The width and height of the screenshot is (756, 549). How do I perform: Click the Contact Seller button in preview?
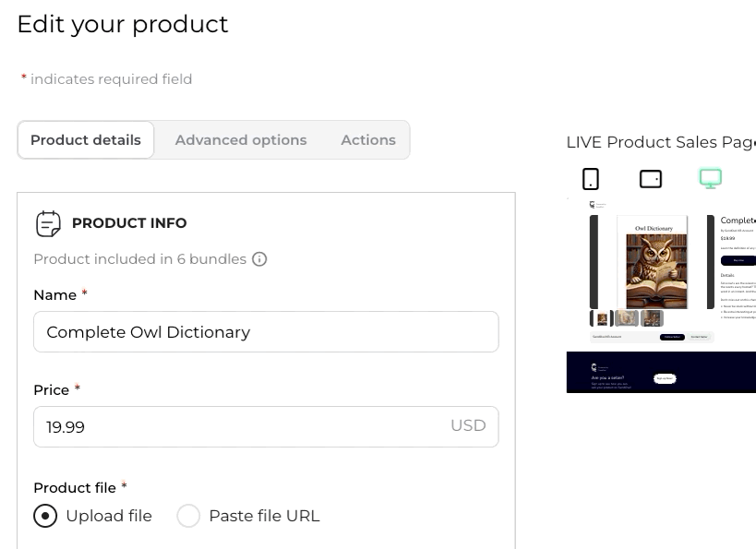pyautogui.click(x=699, y=338)
